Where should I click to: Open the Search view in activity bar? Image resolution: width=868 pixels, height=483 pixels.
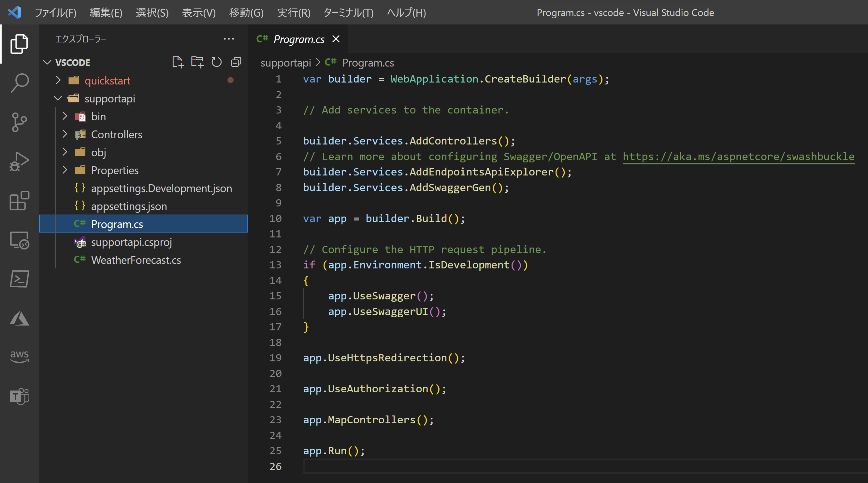19,83
